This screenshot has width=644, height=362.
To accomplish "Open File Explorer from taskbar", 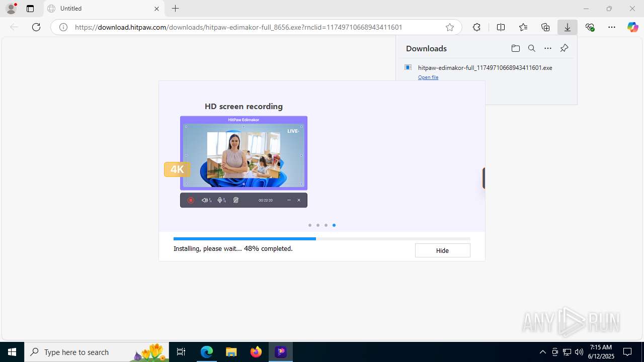I will tap(231, 352).
